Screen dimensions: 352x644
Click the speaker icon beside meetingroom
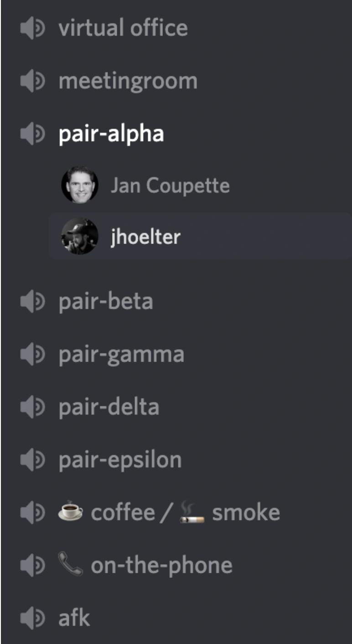point(32,81)
